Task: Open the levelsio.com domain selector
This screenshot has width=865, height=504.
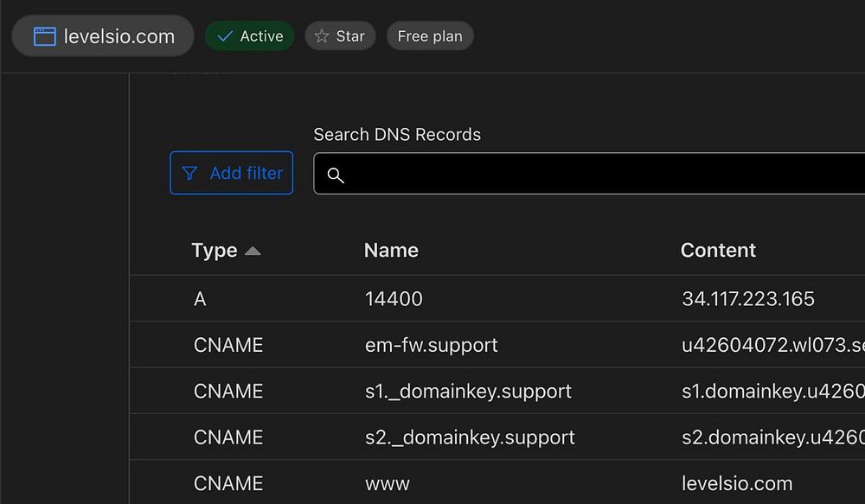Action: coord(103,36)
